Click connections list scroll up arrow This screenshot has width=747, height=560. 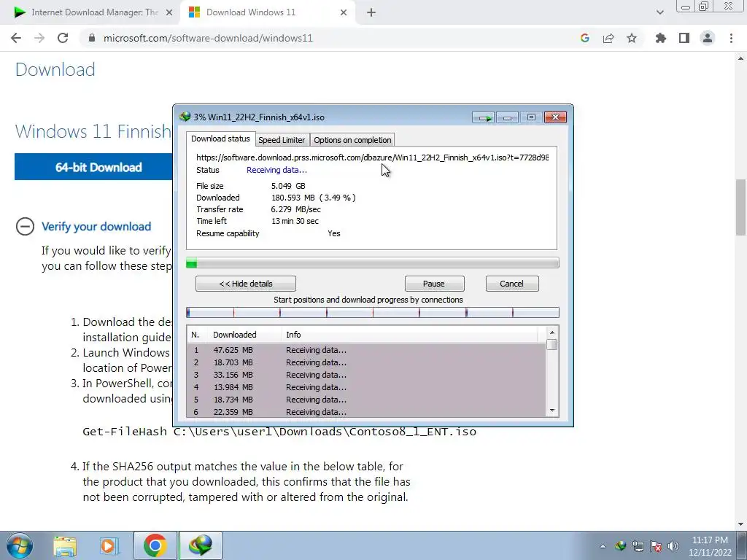tap(552, 332)
